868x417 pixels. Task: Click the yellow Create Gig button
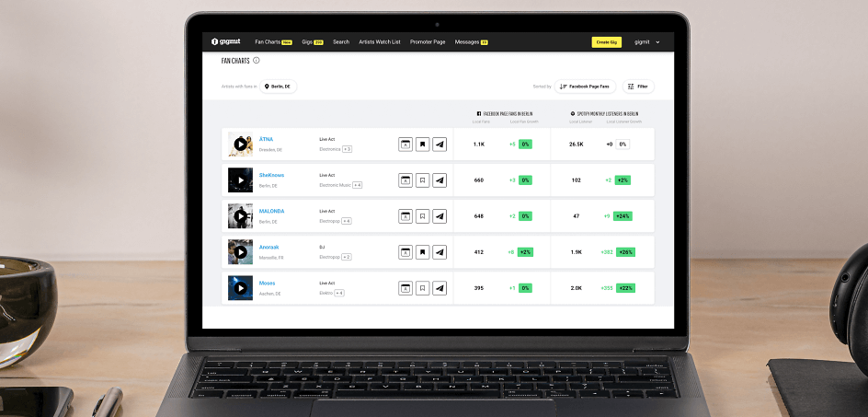click(x=607, y=42)
